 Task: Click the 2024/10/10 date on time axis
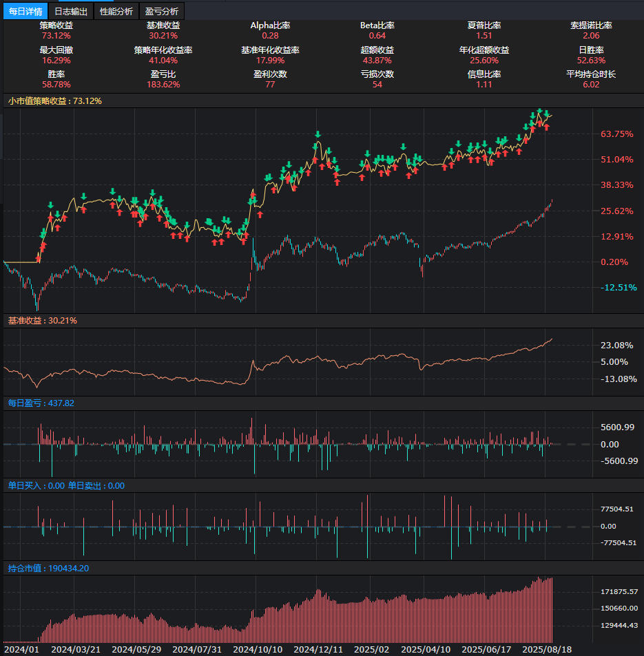click(258, 649)
